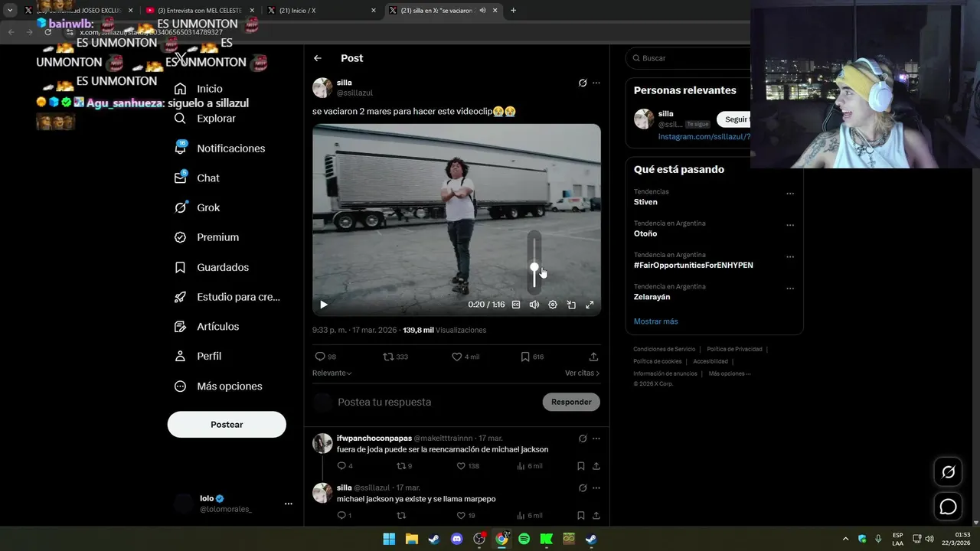The width and height of the screenshot is (980, 551).
Task: Share the main post
Action: 593,357
